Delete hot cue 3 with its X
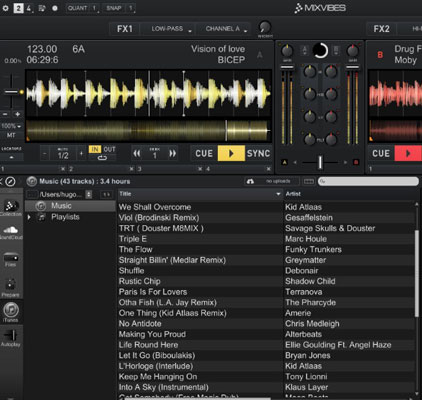The height and width of the screenshot is (400, 422). [x=200, y=169]
